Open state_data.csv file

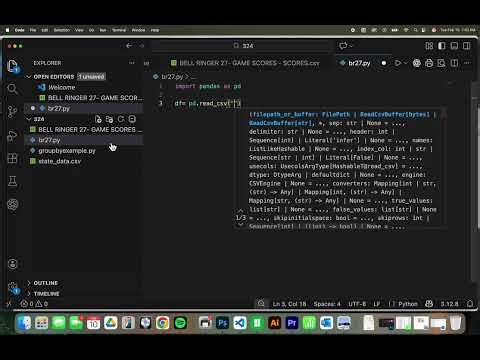point(84,161)
